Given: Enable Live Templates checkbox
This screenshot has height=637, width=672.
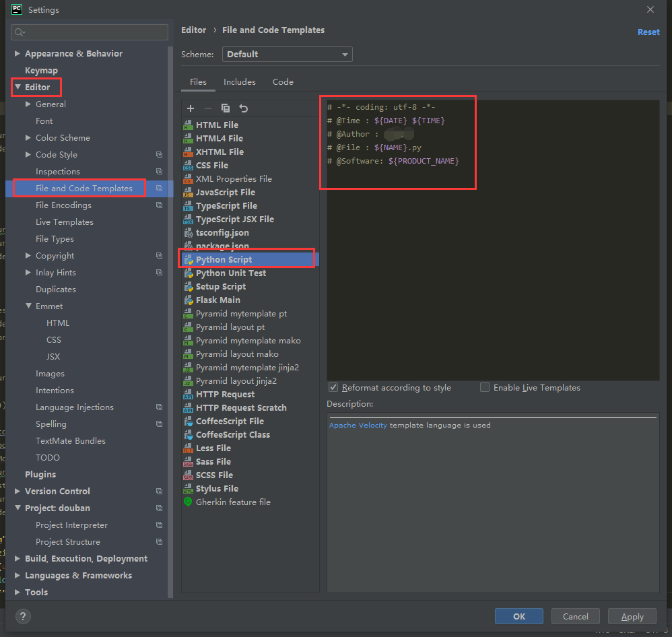Looking at the screenshot, I should 485,387.
